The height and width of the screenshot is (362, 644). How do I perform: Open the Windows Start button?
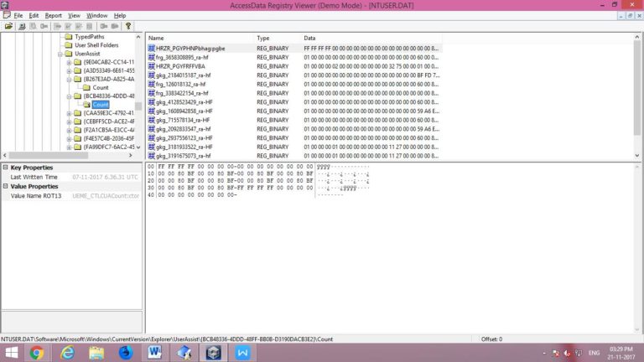[x=12, y=353]
